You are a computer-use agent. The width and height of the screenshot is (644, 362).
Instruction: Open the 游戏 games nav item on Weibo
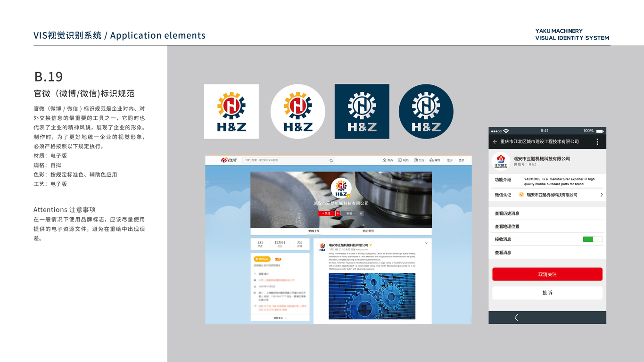point(435,160)
